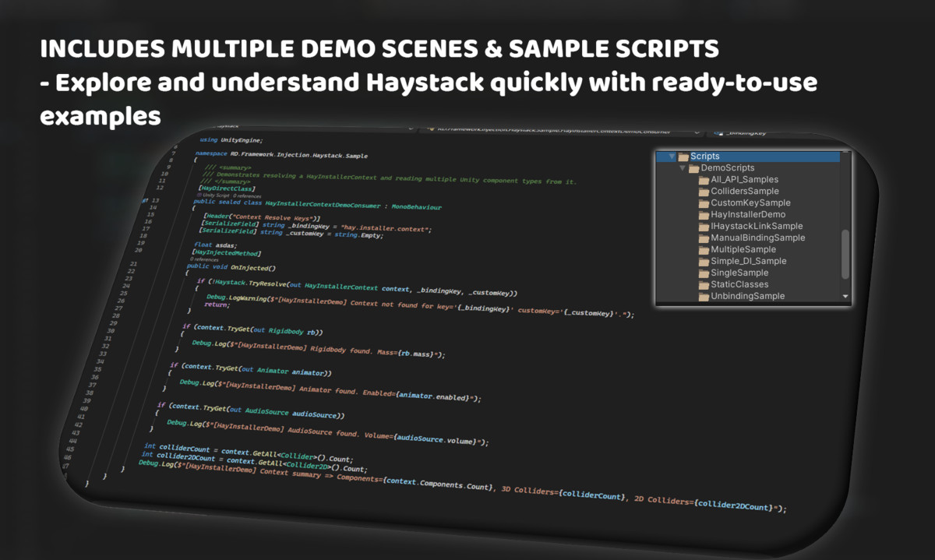Image resolution: width=935 pixels, height=560 pixels.
Task: Click the namespace RO.Framework.Injection.Haystack.Sample line
Action: pyautogui.click(x=280, y=155)
